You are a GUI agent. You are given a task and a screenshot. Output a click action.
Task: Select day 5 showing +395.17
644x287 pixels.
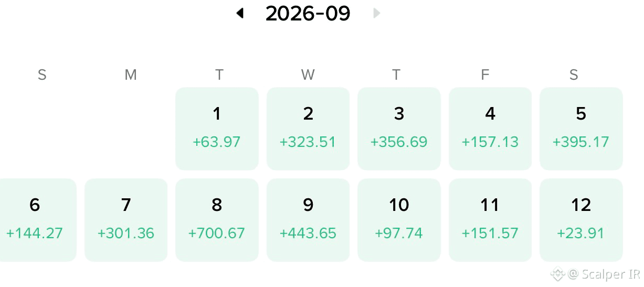[x=581, y=129]
